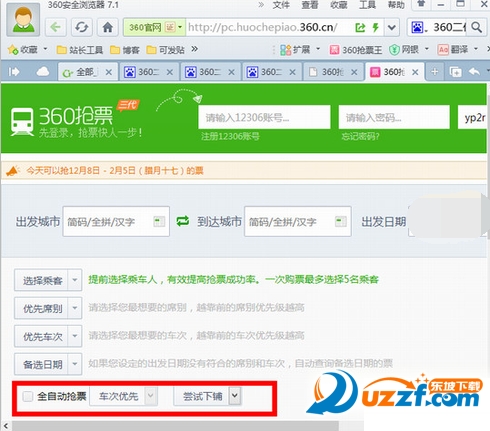Image resolution: width=490 pixels, height=431 pixels.
Task: Click the user avatar icon
Action: [x=23, y=19]
